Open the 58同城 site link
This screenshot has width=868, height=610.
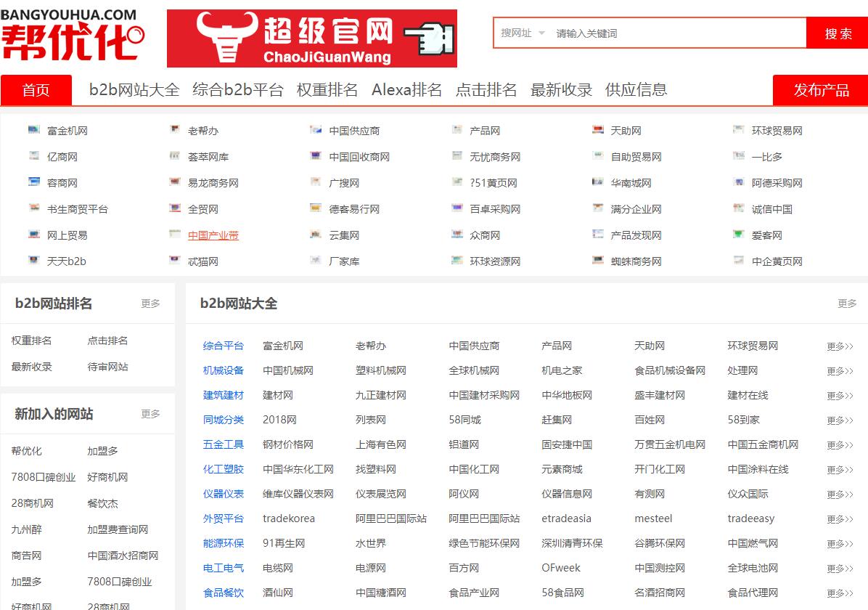pos(464,420)
